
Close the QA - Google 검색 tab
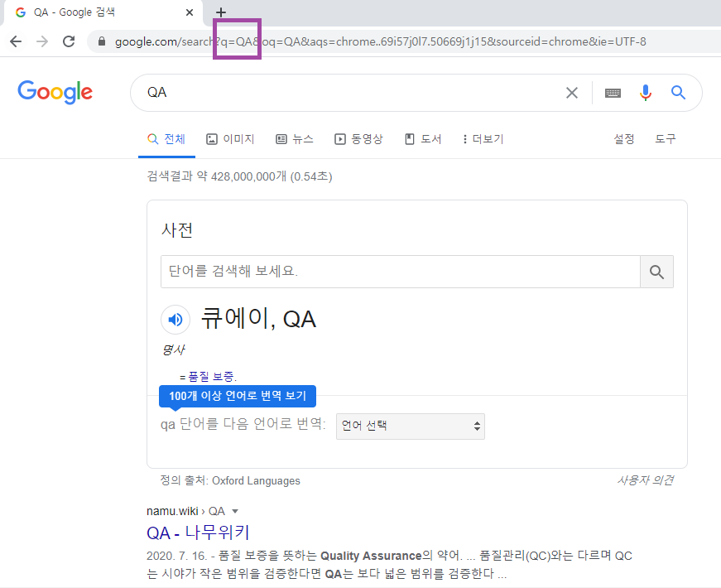(190, 12)
